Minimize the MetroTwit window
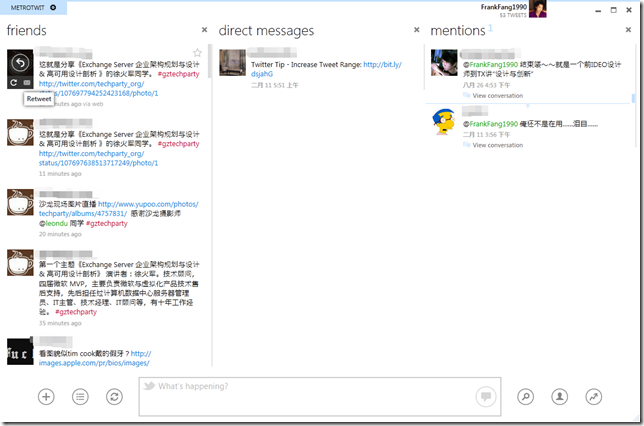 pos(598,11)
